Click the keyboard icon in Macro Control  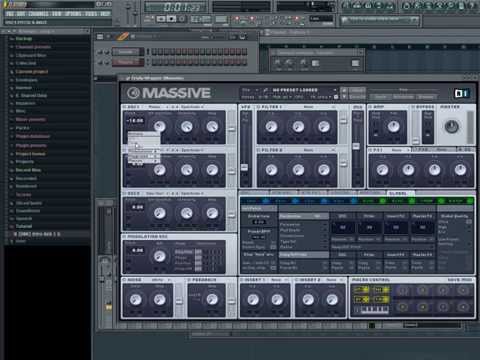coord(374,310)
